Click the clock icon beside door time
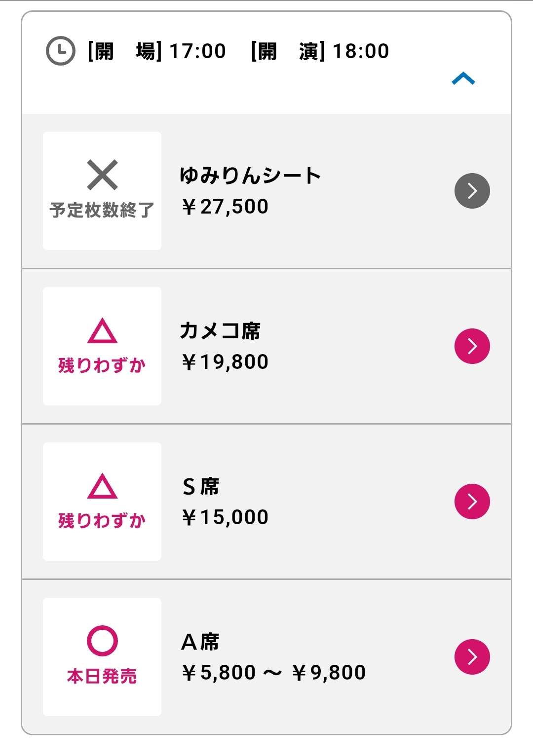 point(60,51)
